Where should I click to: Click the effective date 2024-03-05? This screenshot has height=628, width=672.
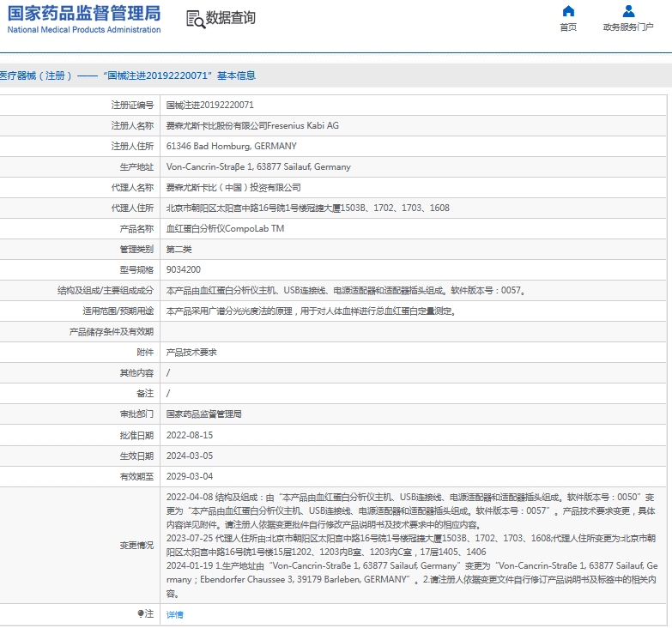190,456
